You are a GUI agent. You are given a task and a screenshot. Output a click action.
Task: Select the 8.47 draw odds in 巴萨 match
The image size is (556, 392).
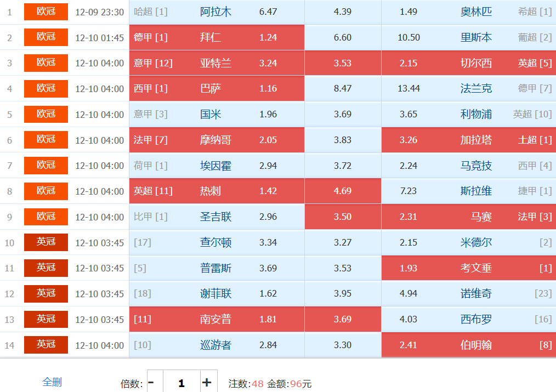[343, 88]
